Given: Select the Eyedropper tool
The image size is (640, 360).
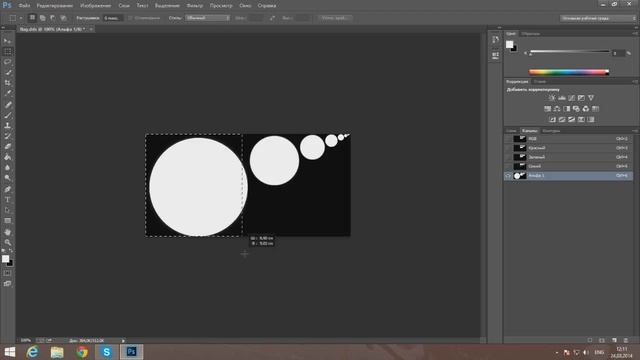Looking at the screenshot, I should pyautogui.click(x=7, y=93).
